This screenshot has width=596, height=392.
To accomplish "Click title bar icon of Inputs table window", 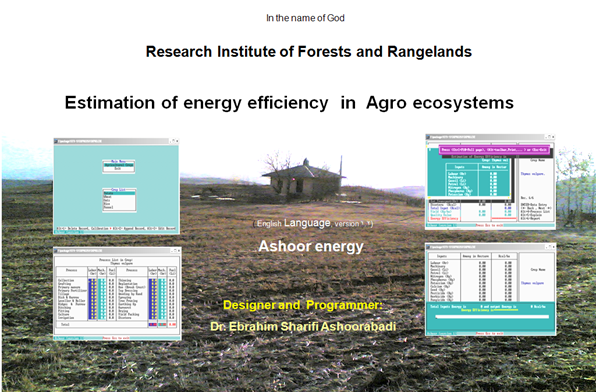I will [x=428, y=246].
